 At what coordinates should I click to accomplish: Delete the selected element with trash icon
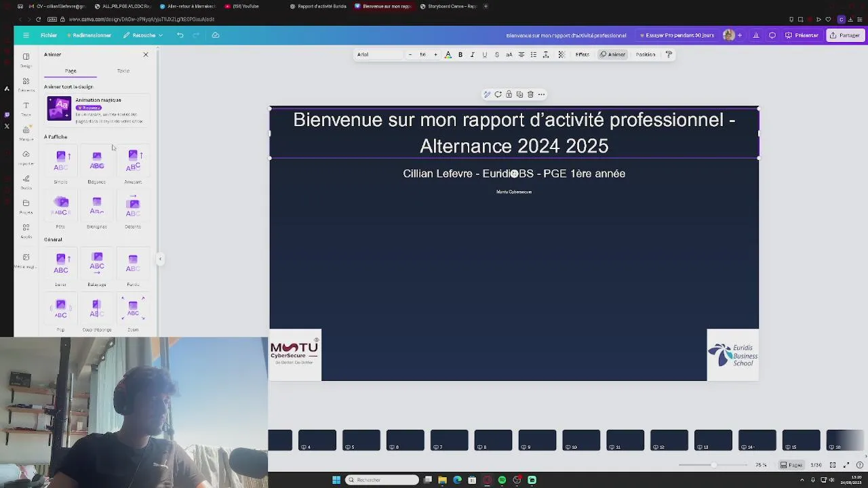pos(530,94)
